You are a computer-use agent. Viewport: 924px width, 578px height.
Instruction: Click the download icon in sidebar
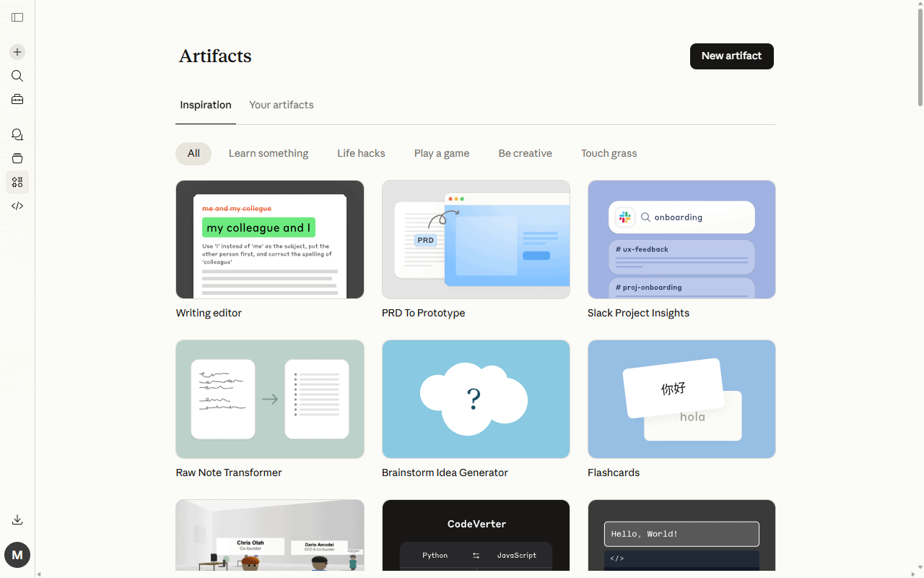coord(17,519)
